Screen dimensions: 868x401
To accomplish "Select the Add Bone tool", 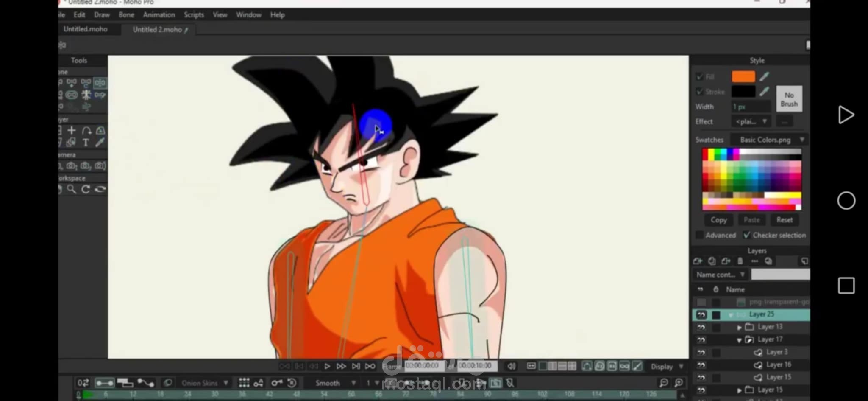I will click(x=72, y=82).
